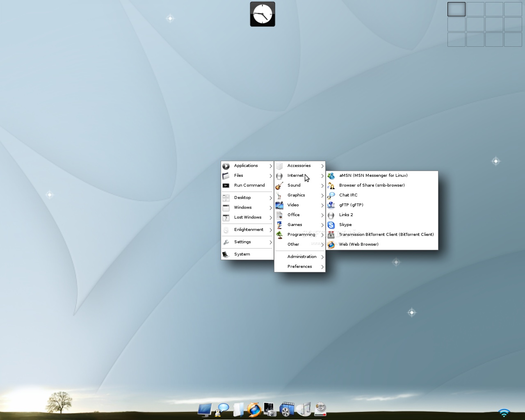The height and width of the screenshot is (420, 525).
Task: Select Run Command from the menu
Action: click(x=249, y=185)
